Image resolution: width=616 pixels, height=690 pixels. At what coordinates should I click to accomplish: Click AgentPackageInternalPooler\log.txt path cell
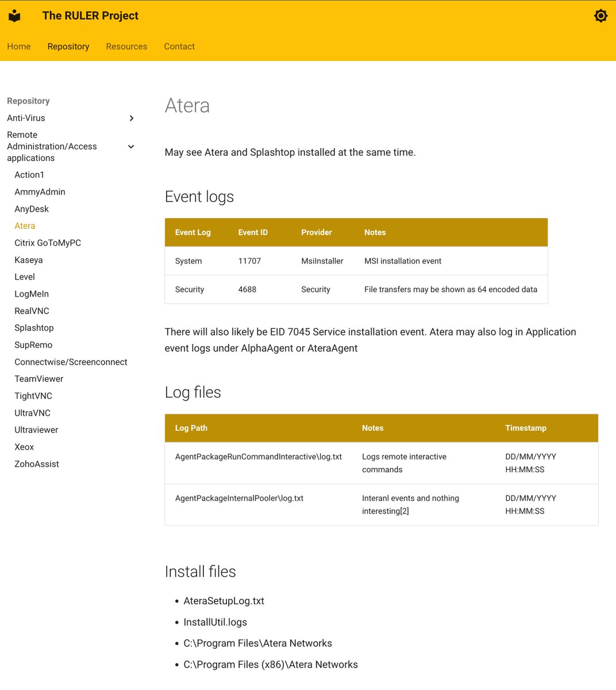239,499
